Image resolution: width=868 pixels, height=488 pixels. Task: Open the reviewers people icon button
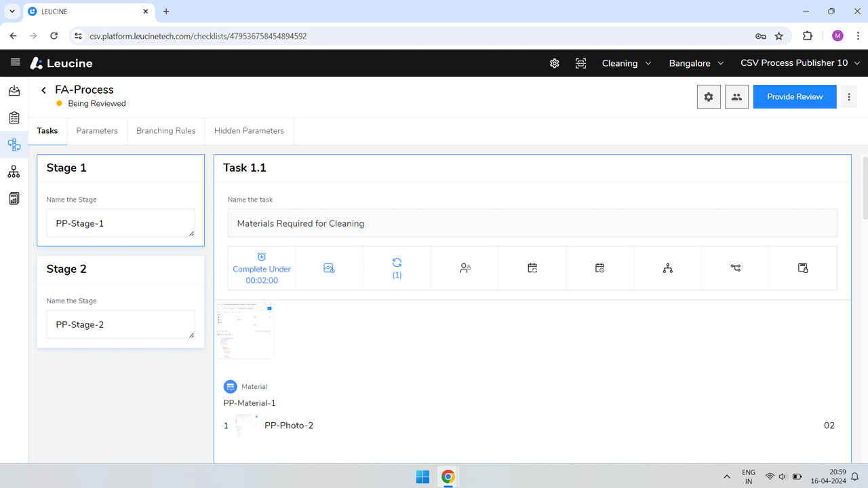[x=736, y=97]
